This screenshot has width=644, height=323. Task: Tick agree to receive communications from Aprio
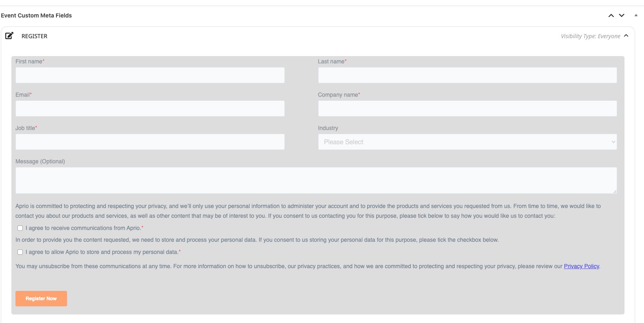click(x=20, y=228)
